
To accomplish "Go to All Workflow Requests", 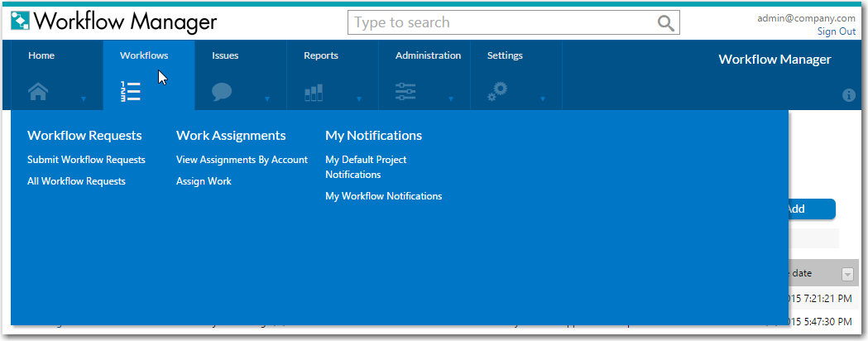I will [x=76, y=181].
